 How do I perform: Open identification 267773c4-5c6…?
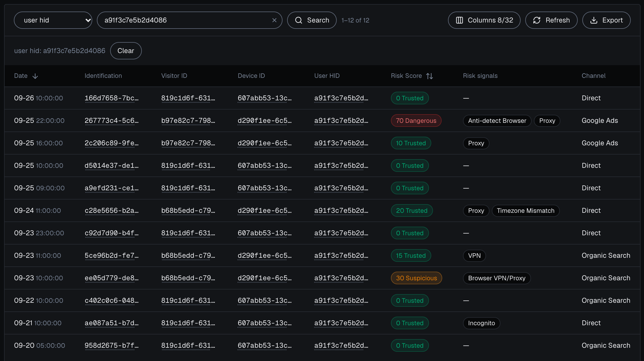(112, 121)
